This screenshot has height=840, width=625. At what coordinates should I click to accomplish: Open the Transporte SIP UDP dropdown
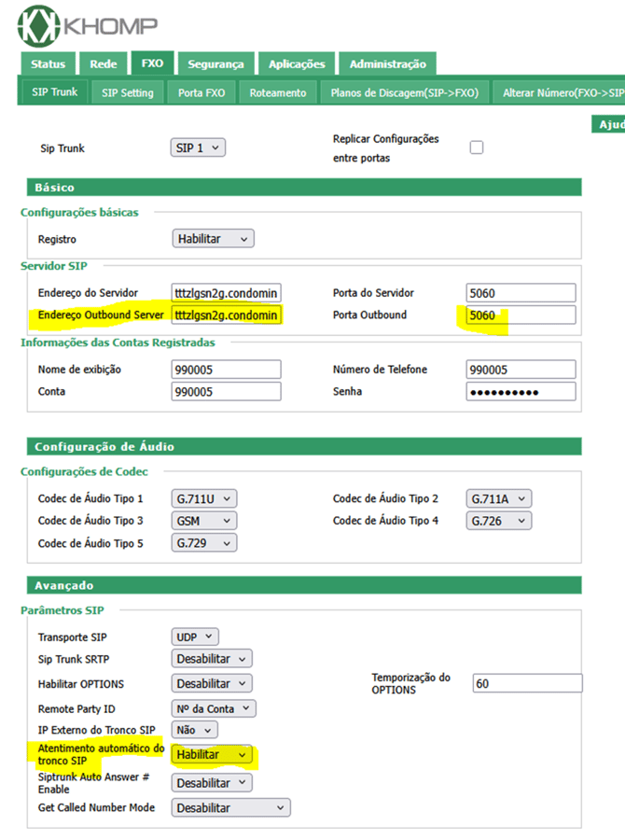pos(195,637)
